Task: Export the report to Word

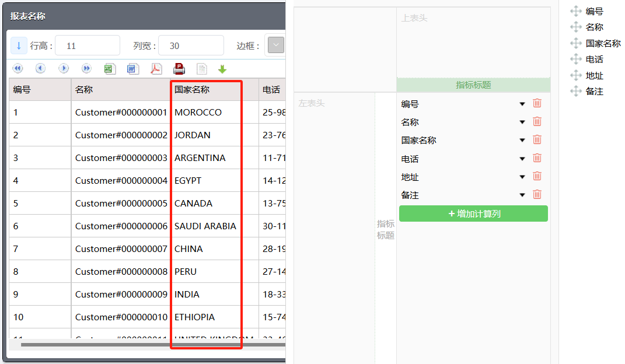Action: [132, 69]
